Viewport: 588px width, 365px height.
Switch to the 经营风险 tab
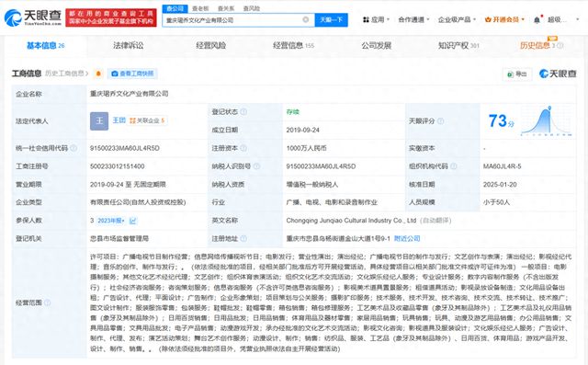click(x=210, y=45)
